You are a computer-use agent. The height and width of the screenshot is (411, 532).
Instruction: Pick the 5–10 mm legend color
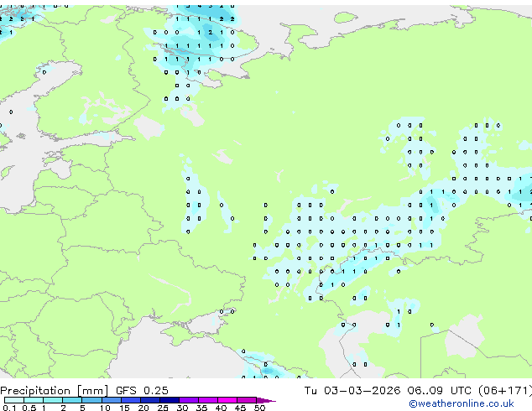tap(91, 400)
